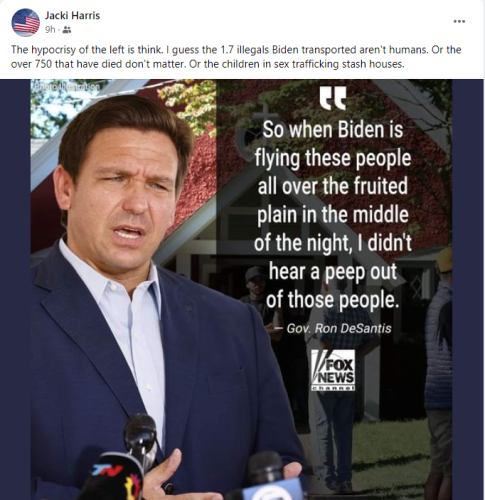Screen dimensions: 485x500
Task: Check the friends audience icon beside 9h
Action: point(67,30)
